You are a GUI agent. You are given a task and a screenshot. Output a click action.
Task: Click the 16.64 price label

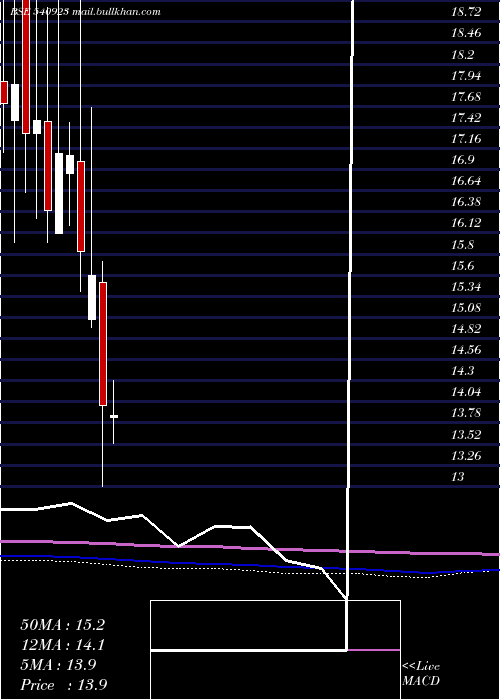coord(466,181)
